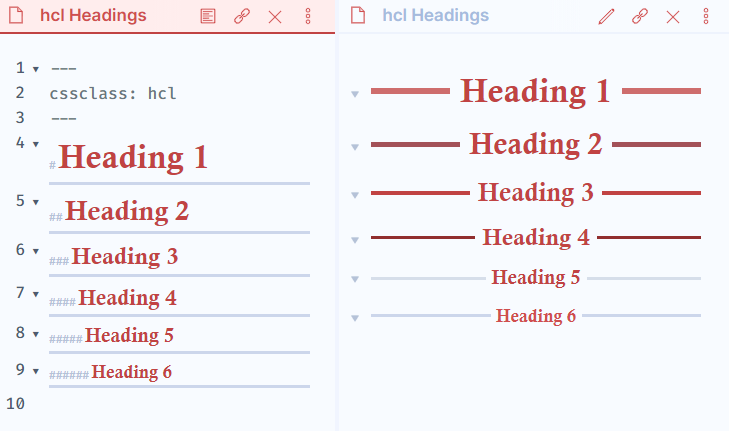This screenshot has height=431, width=729.
Task: Click link icon in left editor pane
Action: (x=241, y=16)
